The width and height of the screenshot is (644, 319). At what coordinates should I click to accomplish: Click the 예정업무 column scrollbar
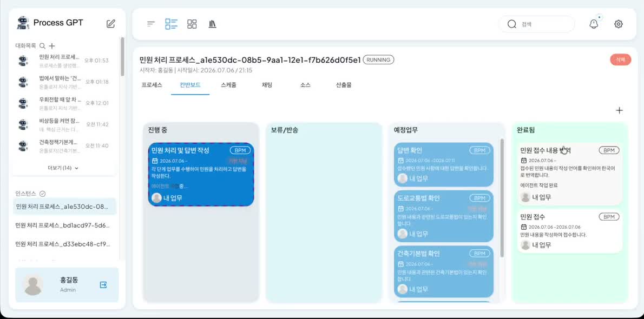pos(502,198)
